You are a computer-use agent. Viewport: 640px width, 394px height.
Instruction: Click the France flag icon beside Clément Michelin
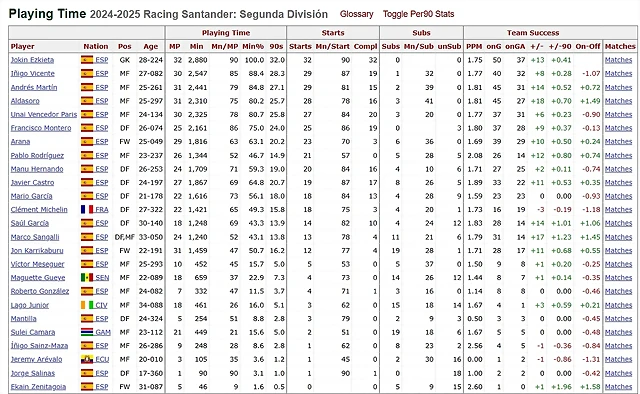tap(87, 209)
